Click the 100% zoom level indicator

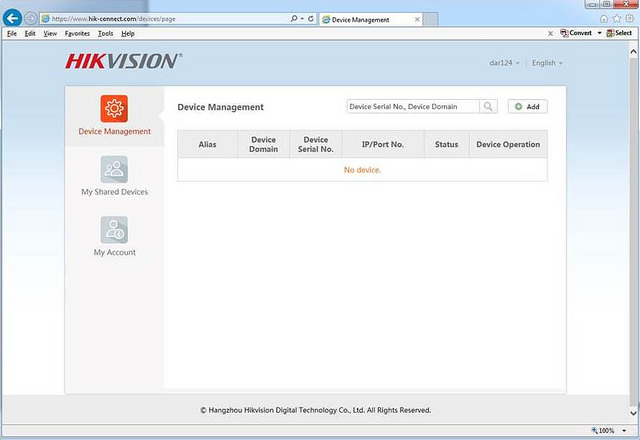pyautogui.click(x=603, y=430)
